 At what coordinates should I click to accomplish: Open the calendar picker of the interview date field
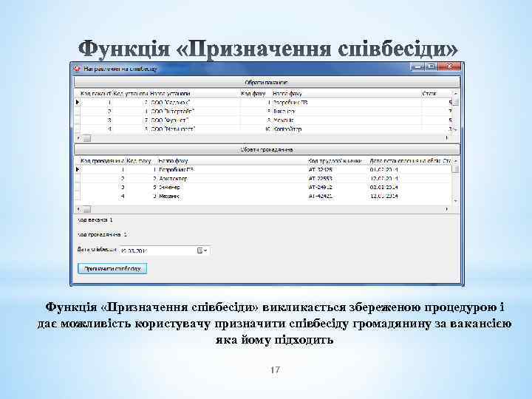[202, 250]
